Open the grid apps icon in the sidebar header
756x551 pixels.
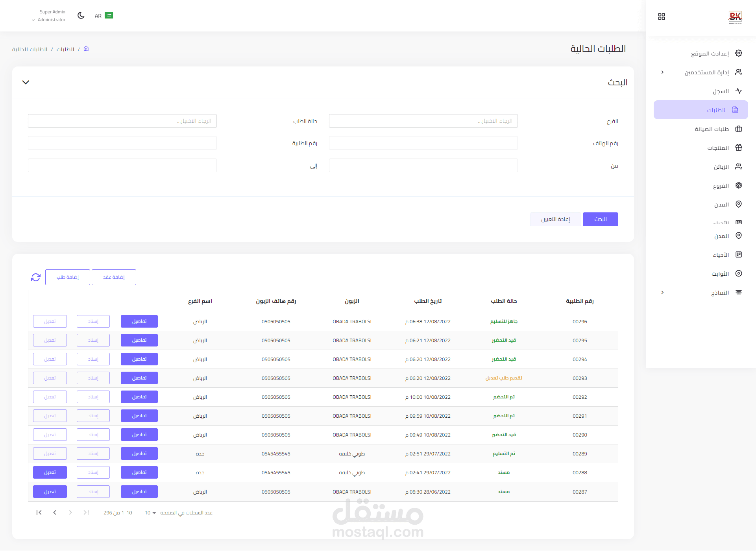(662, 17)
